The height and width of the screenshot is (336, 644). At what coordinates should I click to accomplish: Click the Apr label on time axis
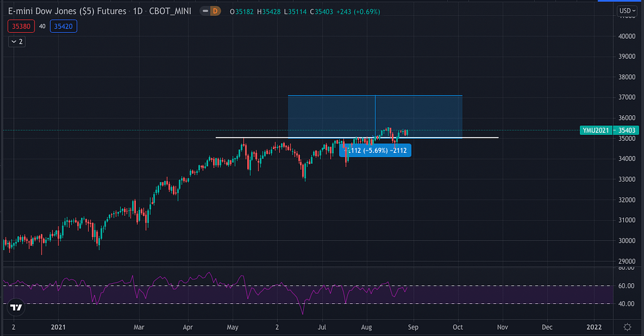pos(187,327)
